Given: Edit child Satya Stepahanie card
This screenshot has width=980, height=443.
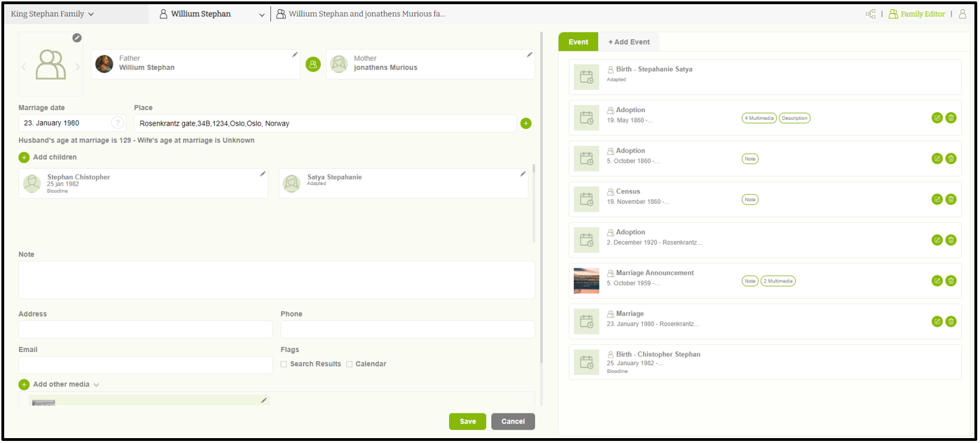Looking at the screenshot, I should pos(523,174).
